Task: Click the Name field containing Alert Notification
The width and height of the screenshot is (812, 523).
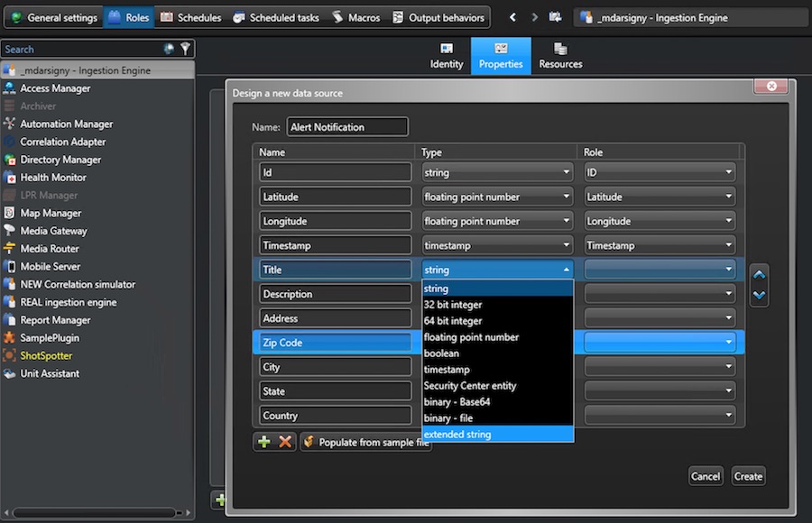Action: pyautogui.click(x=347, y=127)
